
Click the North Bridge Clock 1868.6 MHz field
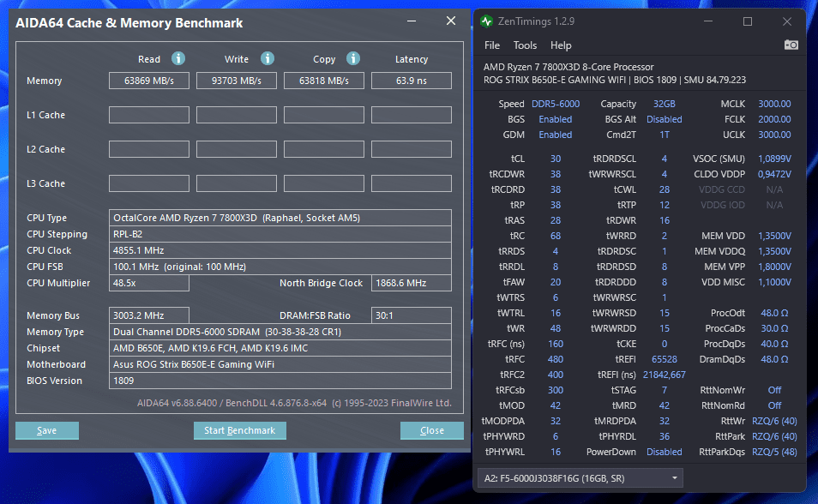coord(411,283)
